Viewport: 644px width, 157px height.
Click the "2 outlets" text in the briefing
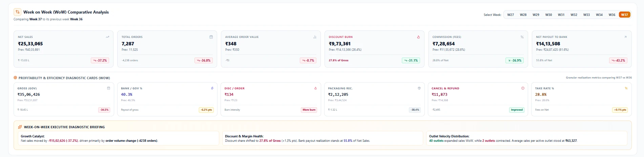coord(489,141)
